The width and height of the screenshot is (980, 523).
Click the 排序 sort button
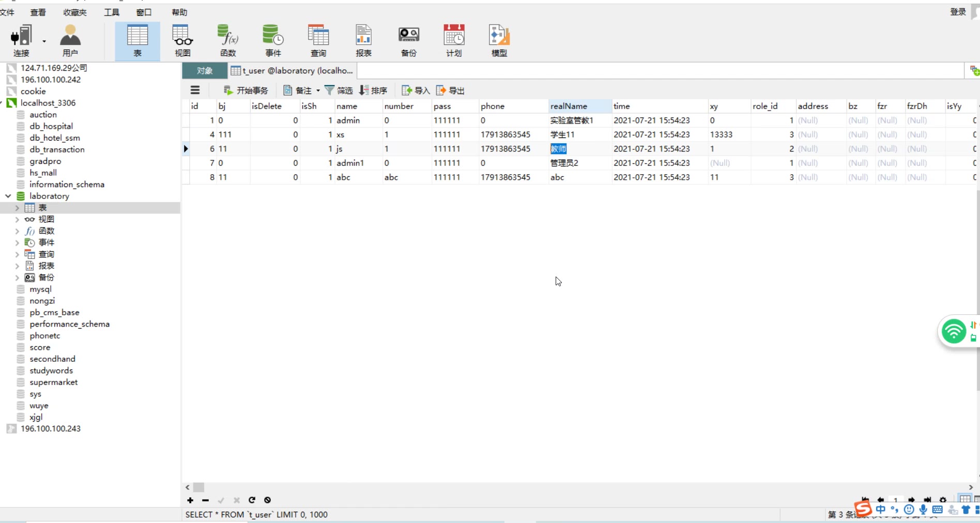point(373,90)
